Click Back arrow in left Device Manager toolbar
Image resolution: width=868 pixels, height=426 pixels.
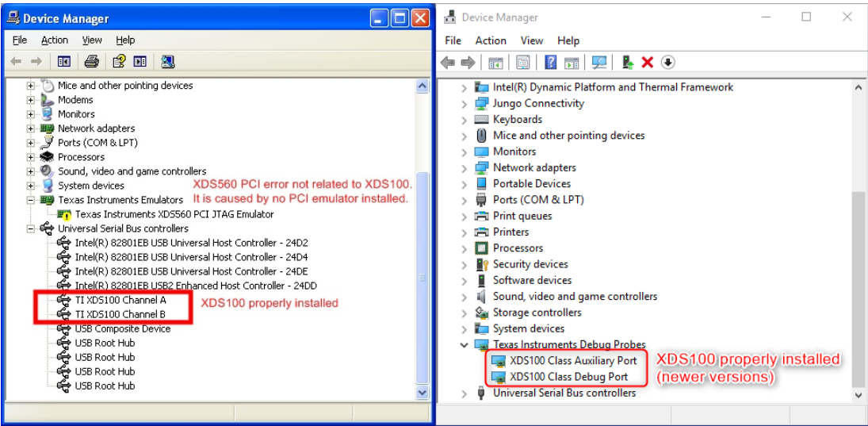(x=16, y=62)
